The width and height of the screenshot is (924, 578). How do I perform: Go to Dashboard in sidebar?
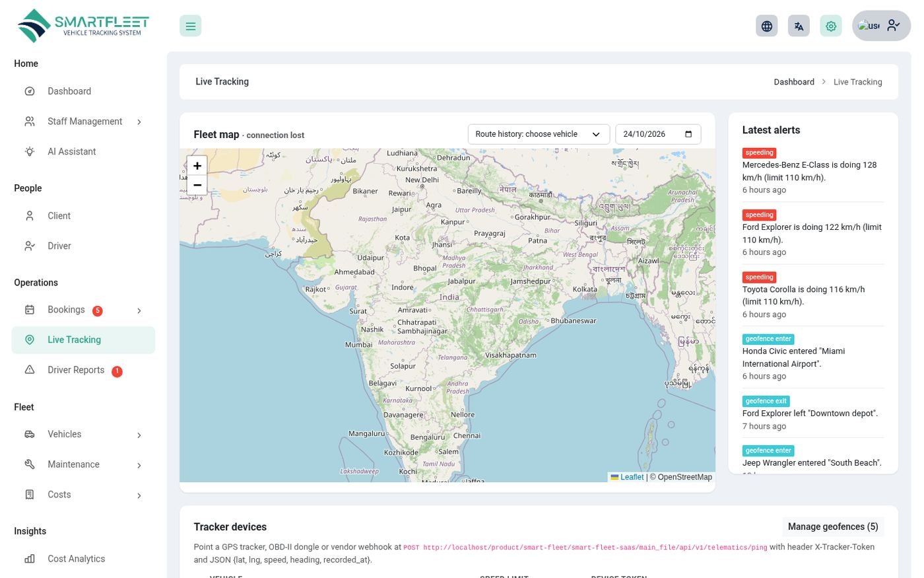coord(83,91)
